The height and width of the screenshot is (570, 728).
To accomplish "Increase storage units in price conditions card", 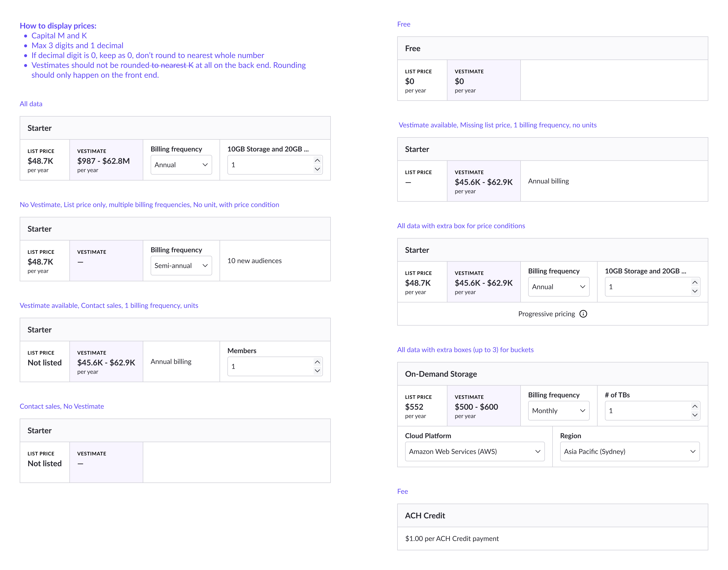I will click(695, 282).
